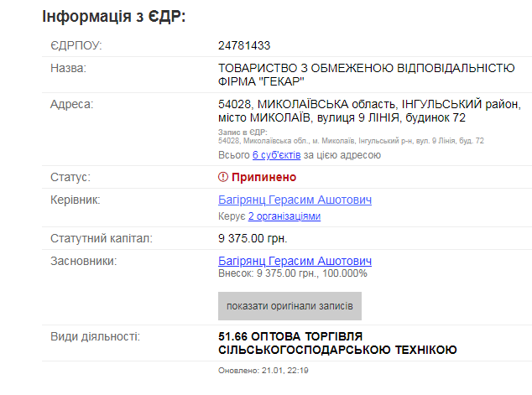The image size is (532, 395).
Task: Open Багірянц link in the Засновники row
Action: (295, 261)
